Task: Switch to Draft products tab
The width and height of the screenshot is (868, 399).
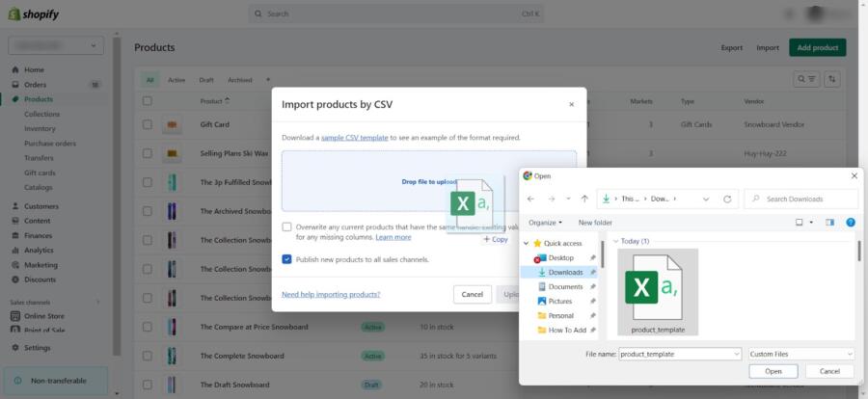Action: tap(206, 80)
